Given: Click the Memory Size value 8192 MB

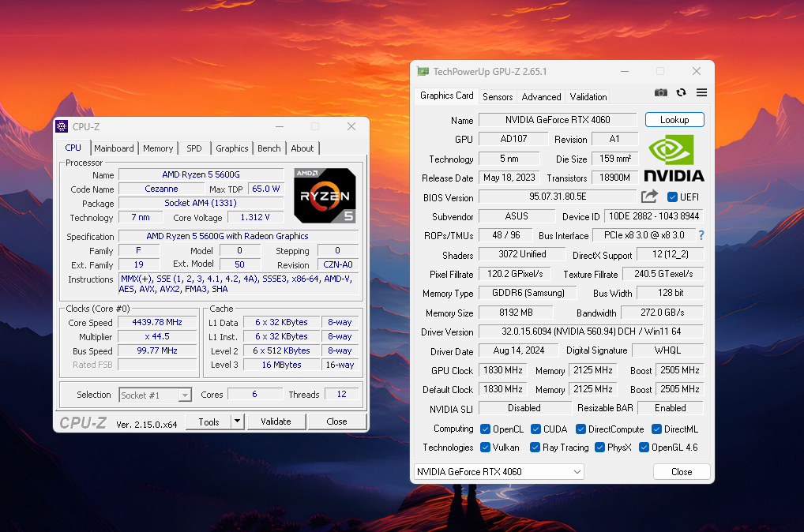Looking at the screenshot, I should [x=517, y=313].
